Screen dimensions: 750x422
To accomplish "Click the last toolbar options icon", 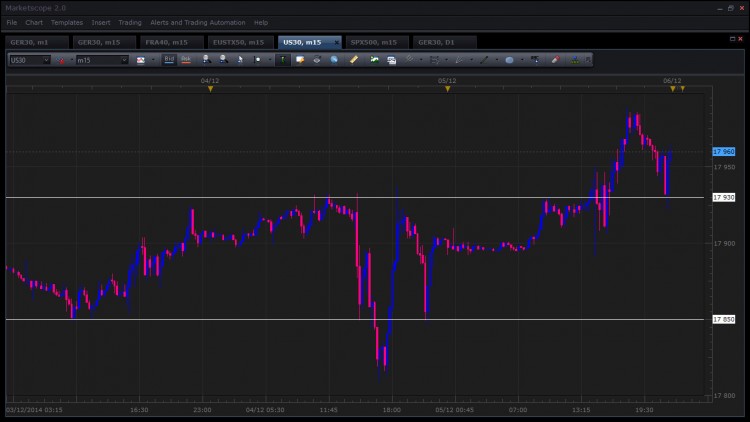I will [588, 60].
